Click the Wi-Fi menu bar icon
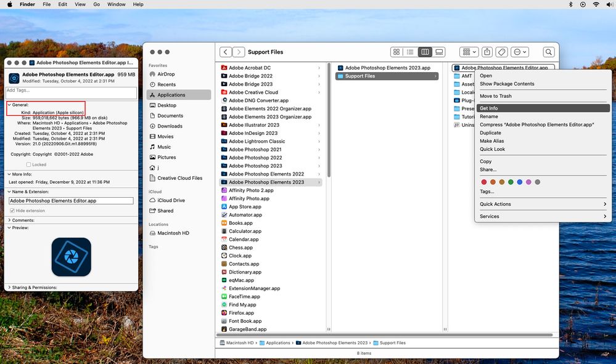This screenshot has width=616, height=364. (x=596, y=4)
